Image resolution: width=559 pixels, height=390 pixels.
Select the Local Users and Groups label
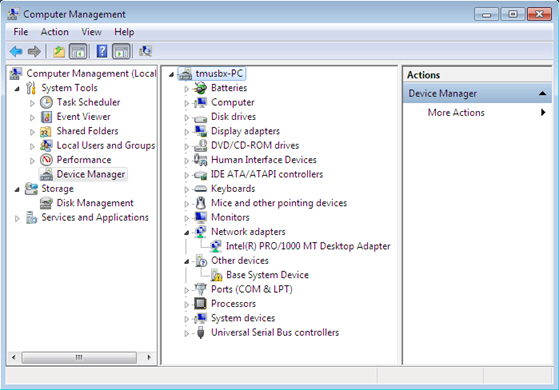click(x=106, y=145)
